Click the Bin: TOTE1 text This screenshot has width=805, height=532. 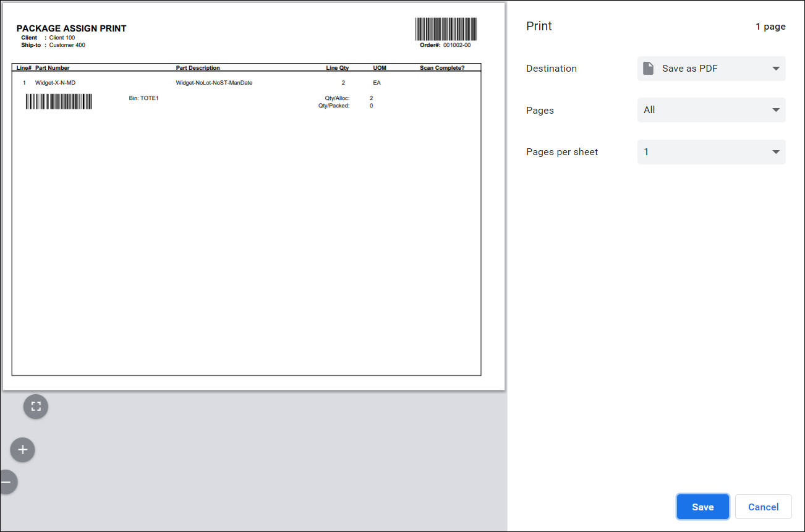(x=143, y=98)
